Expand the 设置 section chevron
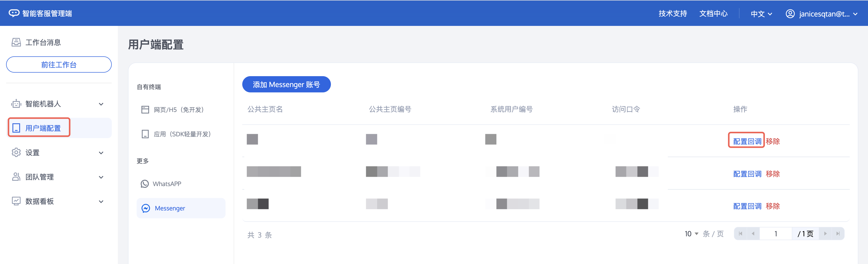This screenshot has width=868, height=264. (101, 153)
